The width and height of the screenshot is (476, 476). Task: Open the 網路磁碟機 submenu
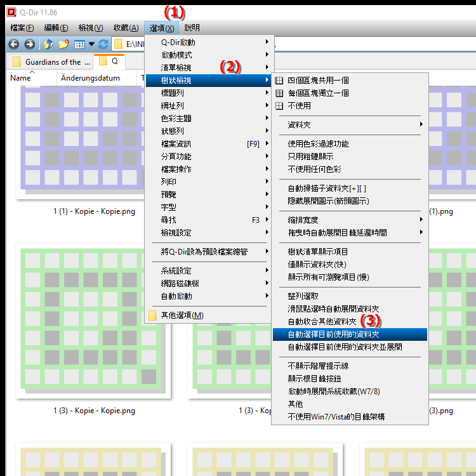(209, 284)
